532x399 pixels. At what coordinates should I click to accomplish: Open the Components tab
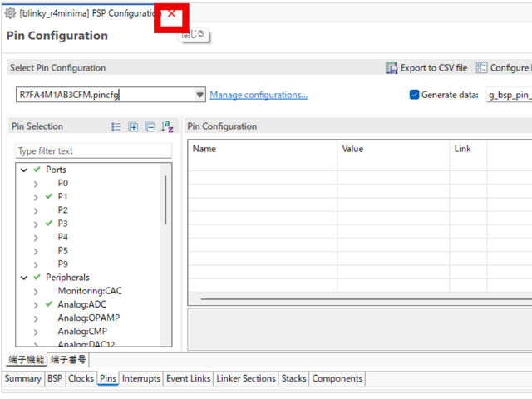coord(337,378)
